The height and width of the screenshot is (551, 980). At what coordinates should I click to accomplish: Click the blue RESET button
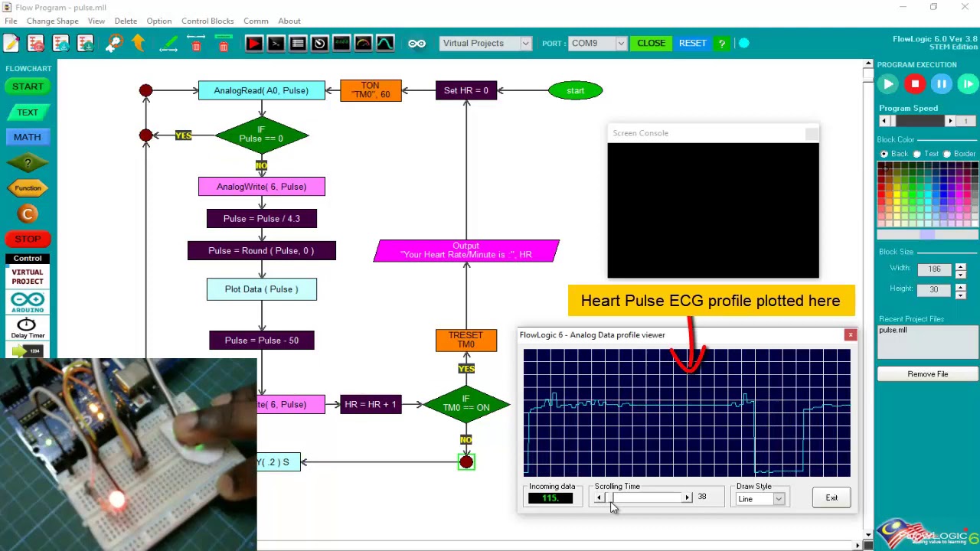[x=692, y=44]
